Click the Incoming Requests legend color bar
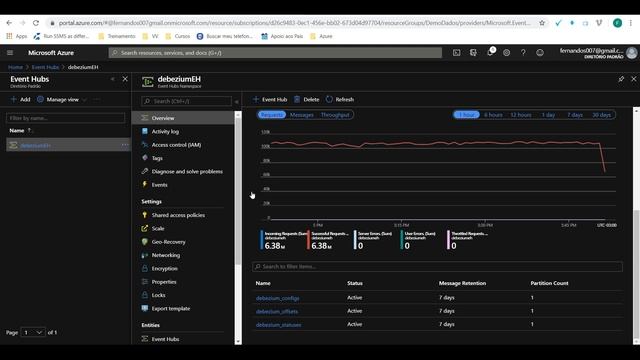The width and height of the screenshot is (640, 360). click(x=262, y=240)
